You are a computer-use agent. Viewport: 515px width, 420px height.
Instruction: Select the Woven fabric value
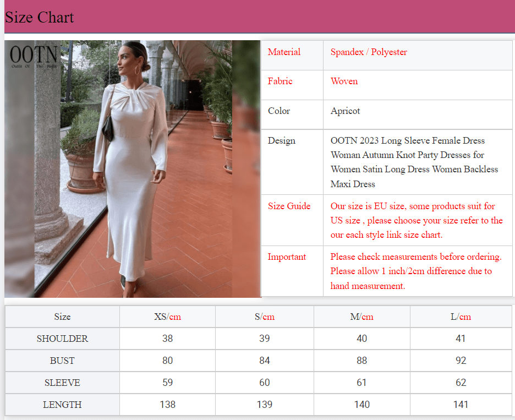[x=344, y=81]
